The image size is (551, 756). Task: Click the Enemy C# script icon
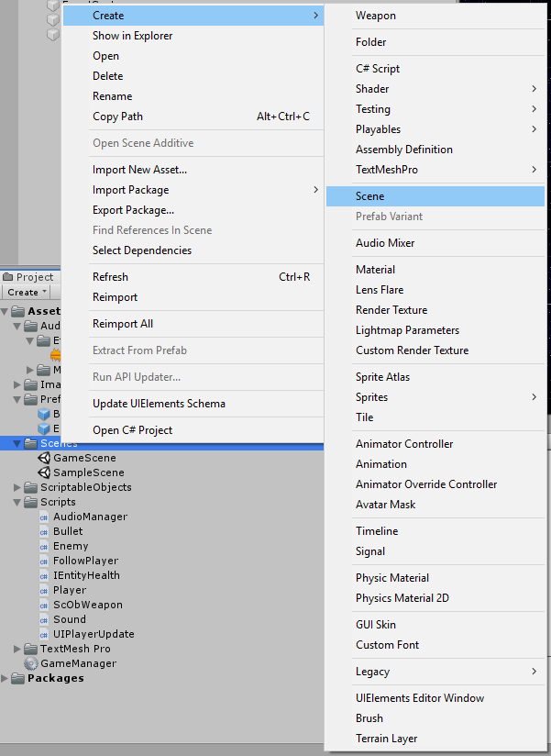[44, 546]
